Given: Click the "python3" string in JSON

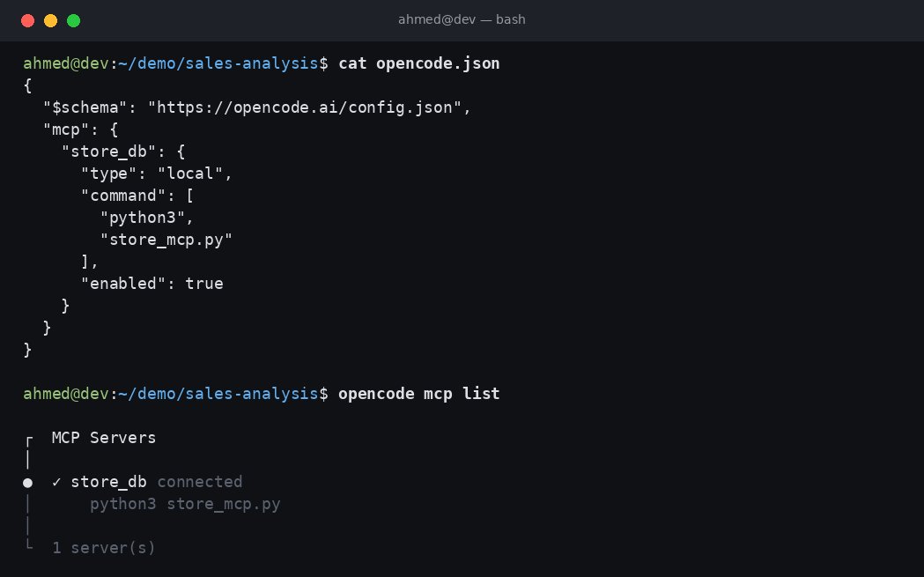Looking at the screenshot, I should [x=142, y=218].
